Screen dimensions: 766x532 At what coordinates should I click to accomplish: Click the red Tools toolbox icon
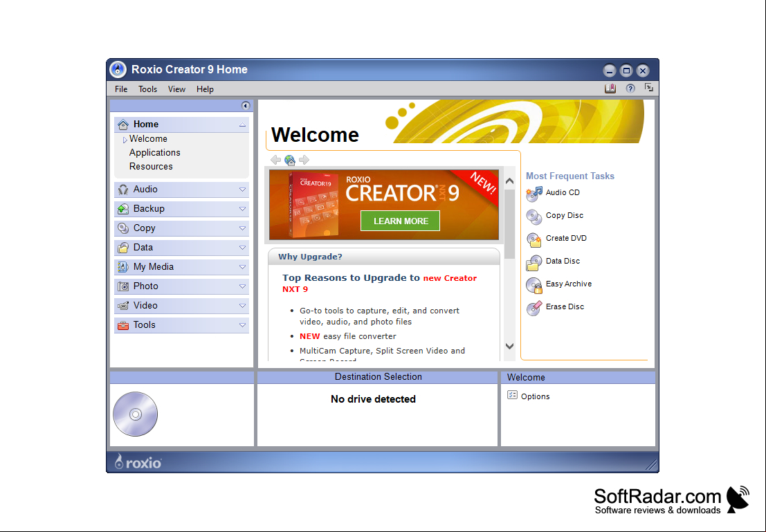pos(123,325)
